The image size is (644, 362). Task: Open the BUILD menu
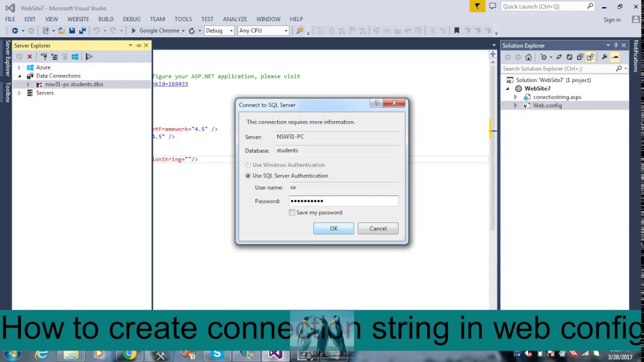click(x=106, y=19)
